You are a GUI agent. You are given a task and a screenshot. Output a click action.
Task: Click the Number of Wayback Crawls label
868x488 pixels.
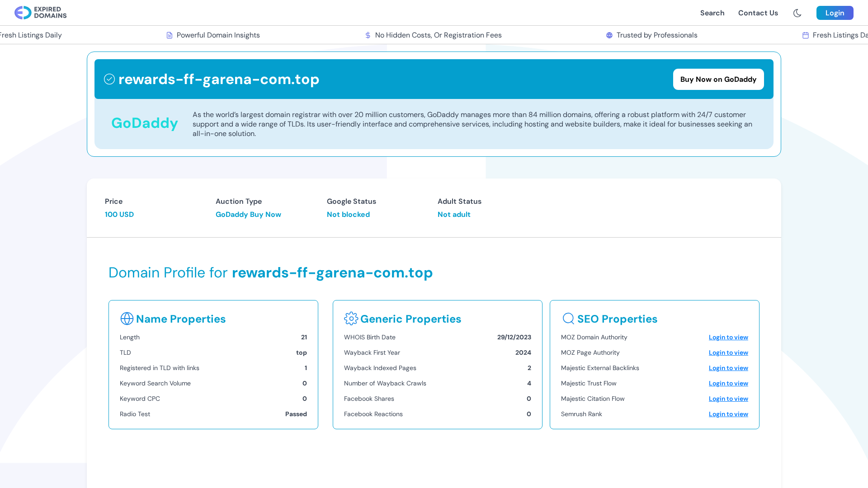tap(385, 383)
